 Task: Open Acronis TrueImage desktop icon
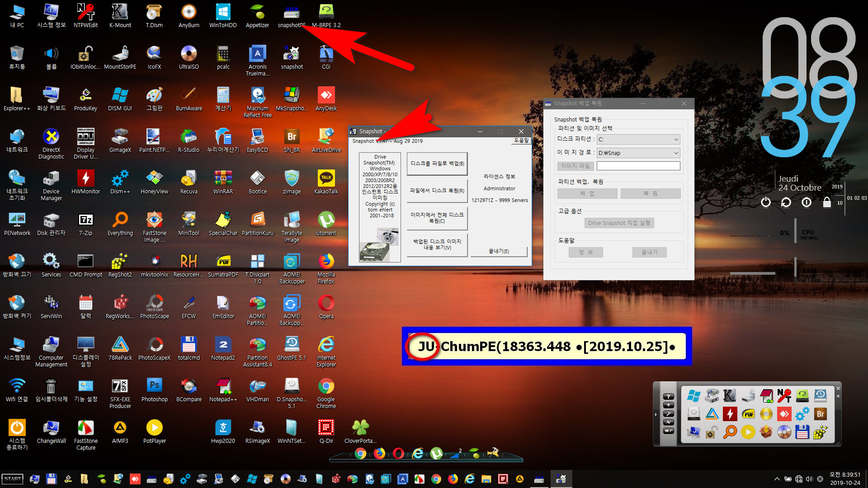(257, 61)
